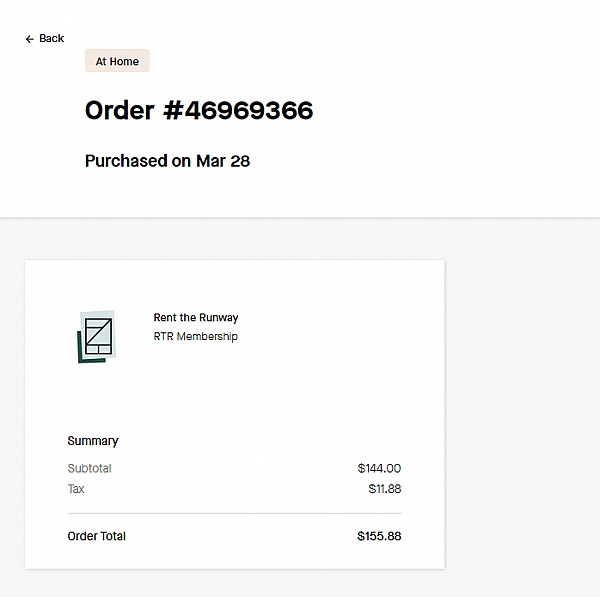600x597 pixels.
Task: Click the $11.88 tax amount
Action: point(384,489)
